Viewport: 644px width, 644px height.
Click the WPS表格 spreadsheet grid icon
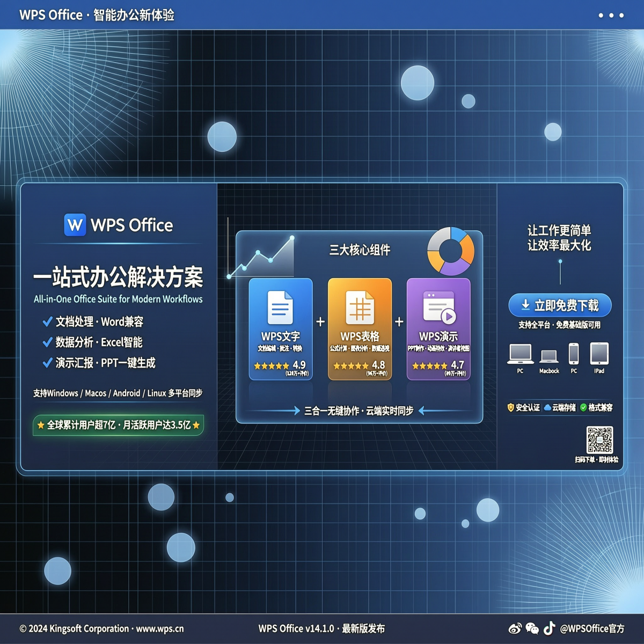pos(360,308)
